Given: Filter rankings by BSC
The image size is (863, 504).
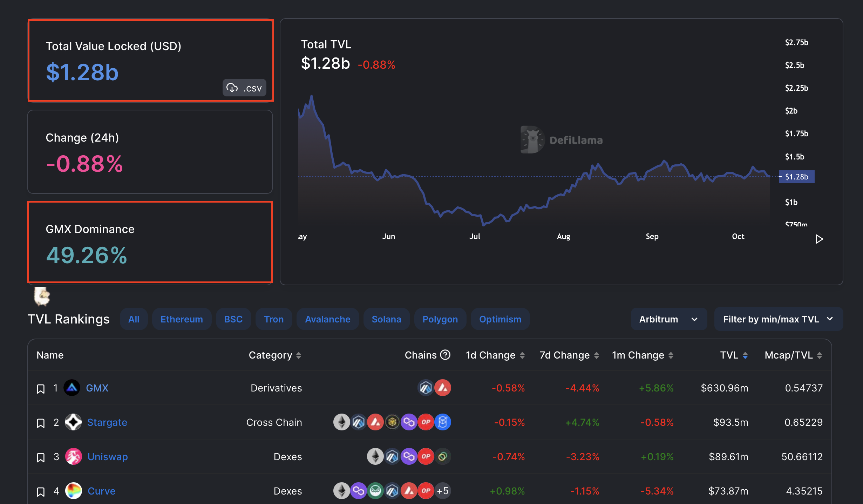Looking at the screenshot, I should (233, 319).
